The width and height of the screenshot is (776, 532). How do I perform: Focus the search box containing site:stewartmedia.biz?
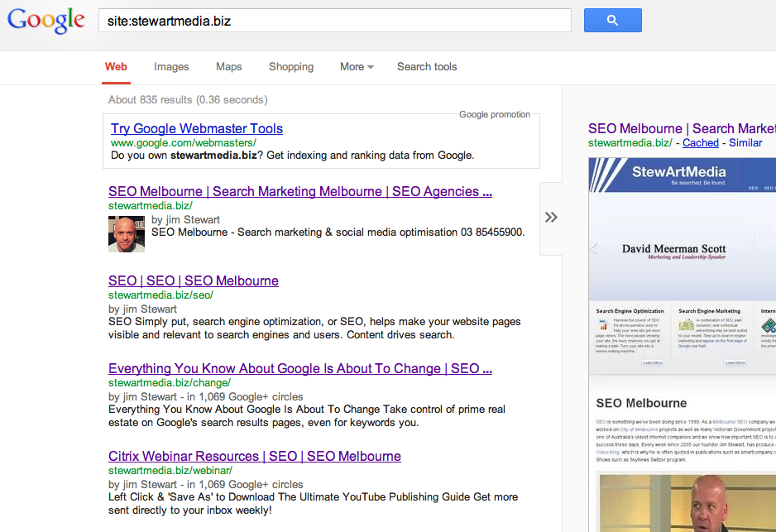334,21
